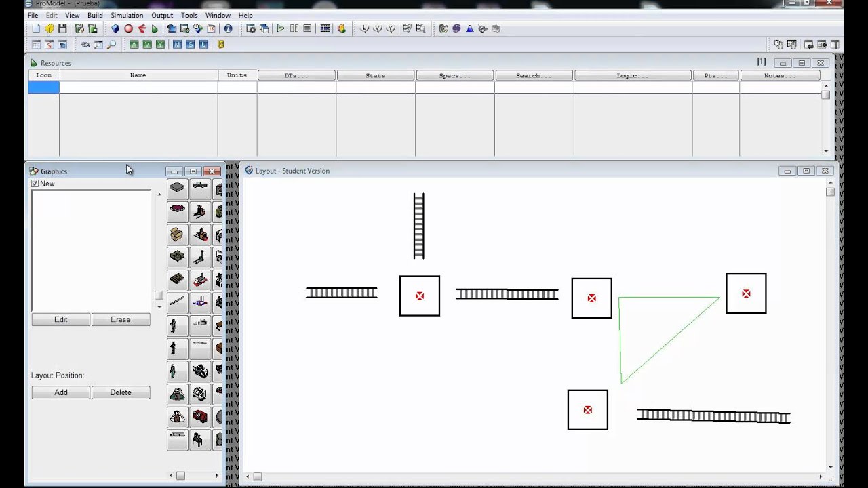Click the Save floppy disk icon
Viewport: 868px width, 488px height.
62,28
